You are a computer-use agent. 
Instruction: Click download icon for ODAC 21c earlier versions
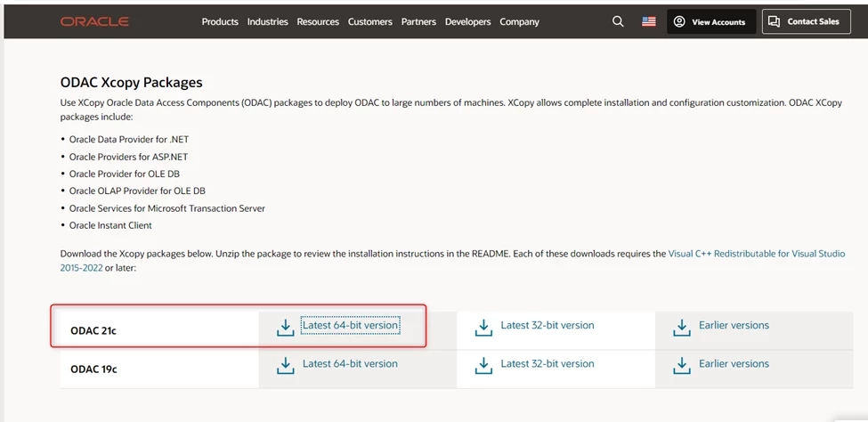coord(681,328)
